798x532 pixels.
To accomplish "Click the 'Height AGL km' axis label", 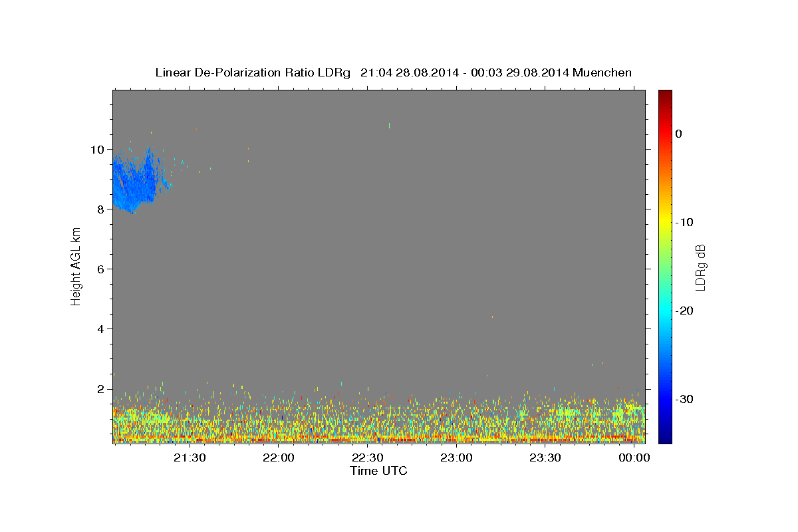I will [76, 266].
